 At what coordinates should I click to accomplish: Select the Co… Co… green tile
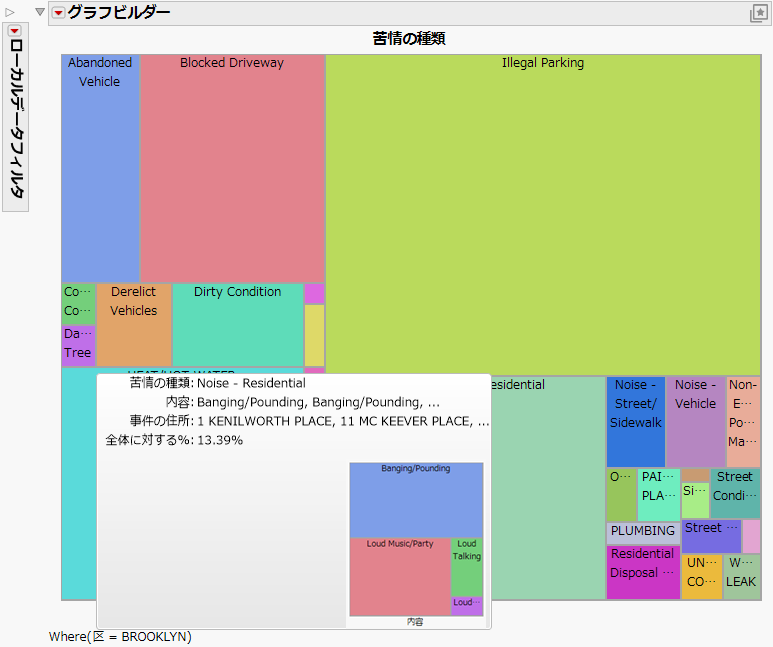[78, 304]
